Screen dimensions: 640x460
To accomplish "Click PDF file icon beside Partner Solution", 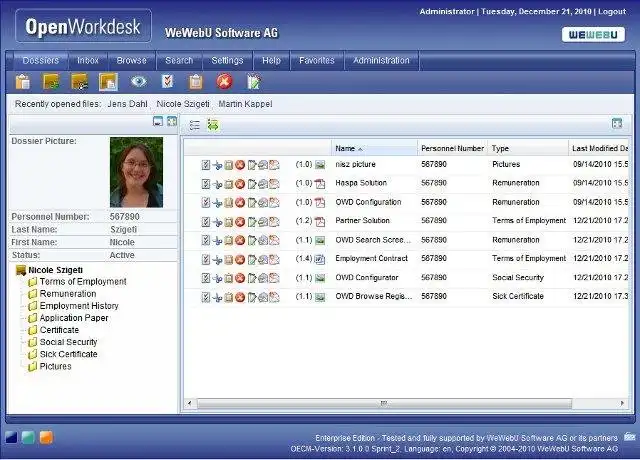I will [320, 222].
